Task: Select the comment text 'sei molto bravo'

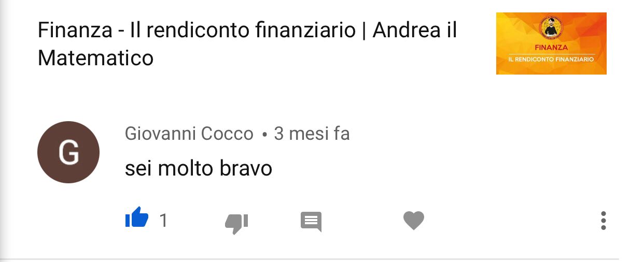Action: coord(199,169)
